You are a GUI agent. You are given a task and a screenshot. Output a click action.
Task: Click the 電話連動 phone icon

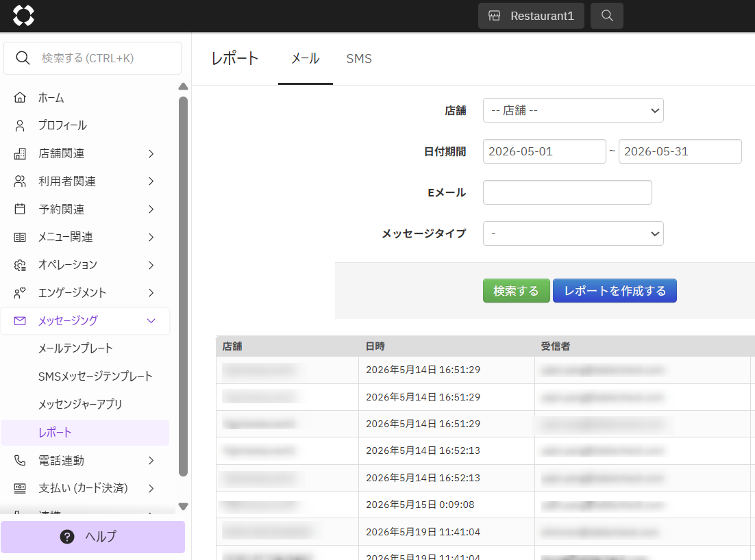point(20,461)
